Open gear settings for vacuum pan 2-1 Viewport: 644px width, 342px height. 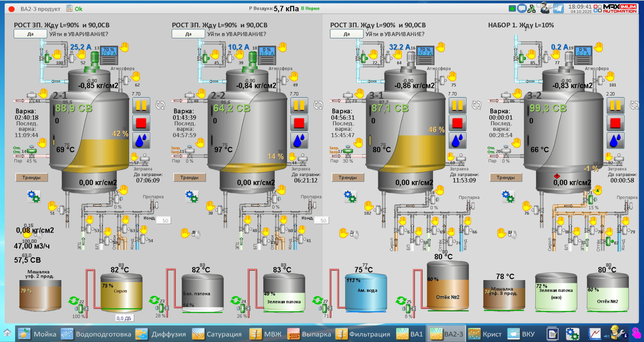click(34, 197)
